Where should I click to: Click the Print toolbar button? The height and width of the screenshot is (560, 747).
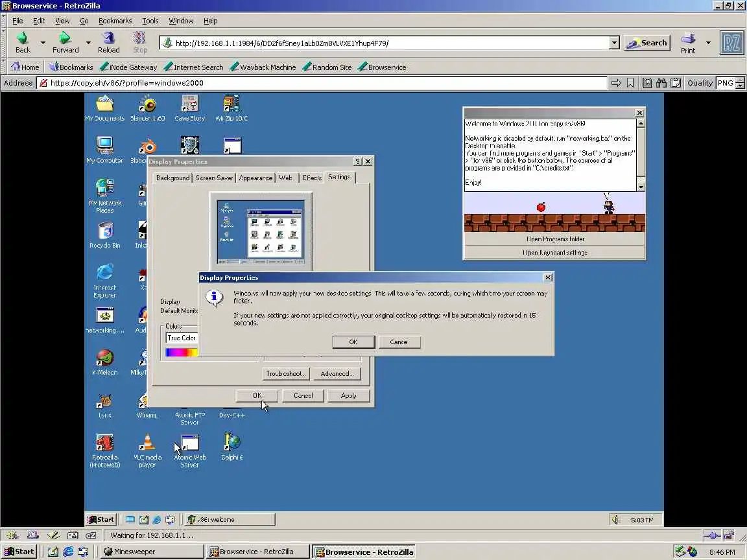[688, 43]
